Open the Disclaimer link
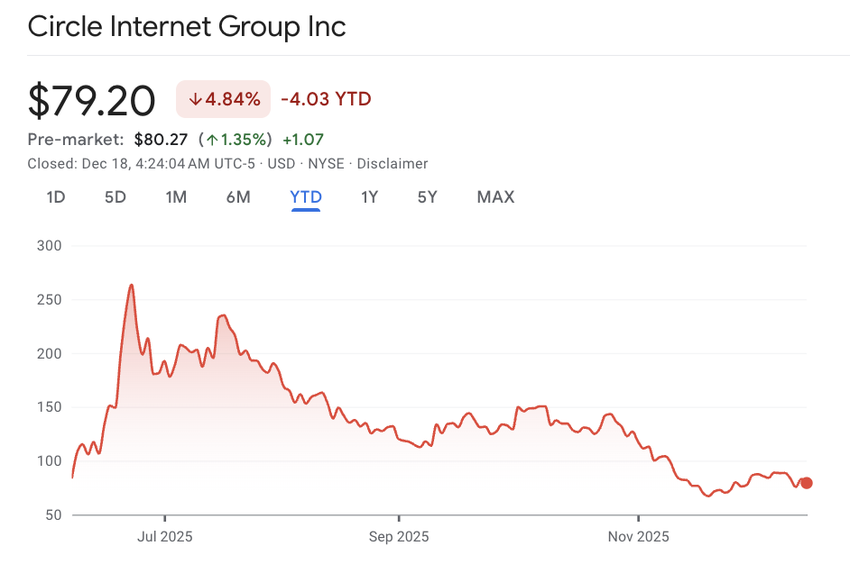Screen dimensions: 850x564 pyautogui.click(x=392, y=163)
